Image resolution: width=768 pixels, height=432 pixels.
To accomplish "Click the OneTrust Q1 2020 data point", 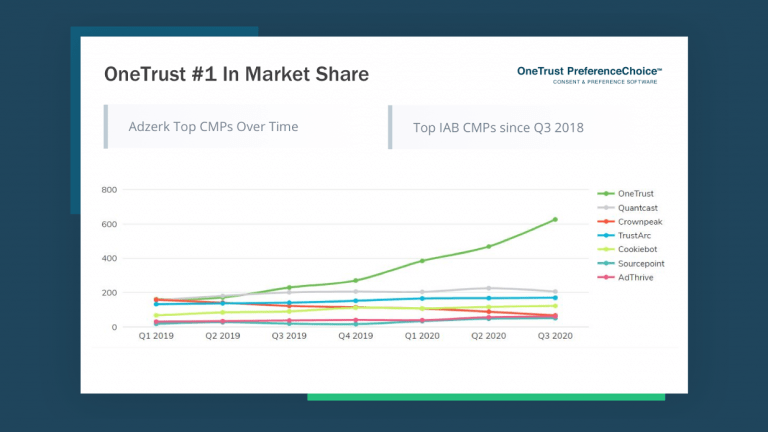I will [x=422, y=261].
